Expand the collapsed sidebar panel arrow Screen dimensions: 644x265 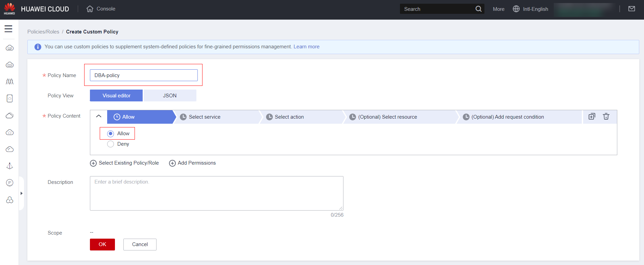[21, 193]
